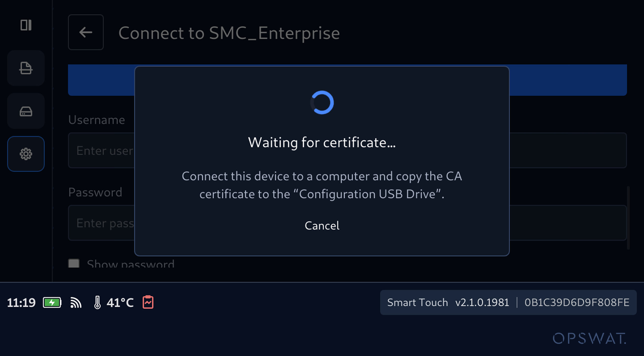Click the OPSWAT logo
Screen dimensions: 644x356
coord(590,338)
